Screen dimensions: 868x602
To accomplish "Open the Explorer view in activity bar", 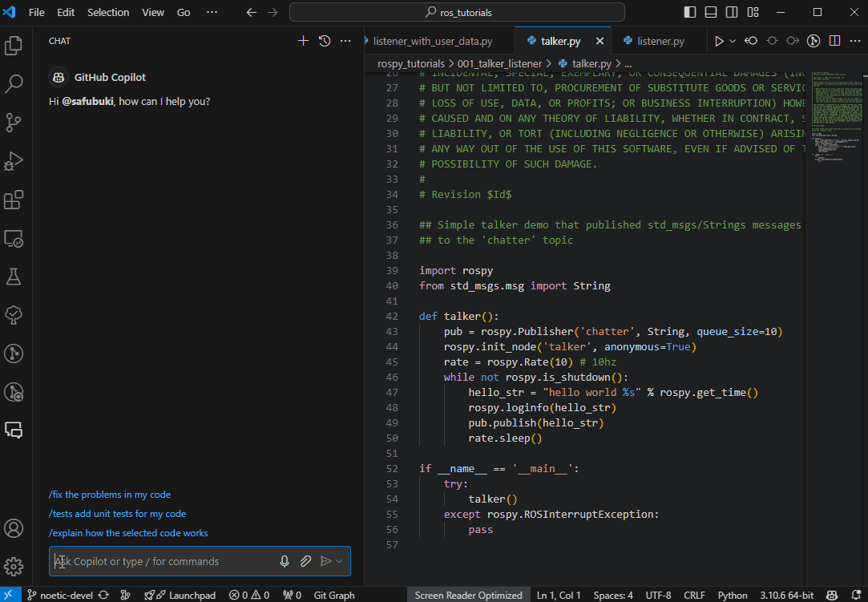I will [14, 46].
